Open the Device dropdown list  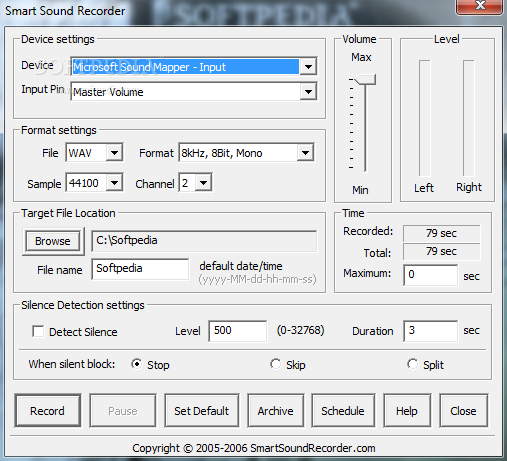(308, 67)
